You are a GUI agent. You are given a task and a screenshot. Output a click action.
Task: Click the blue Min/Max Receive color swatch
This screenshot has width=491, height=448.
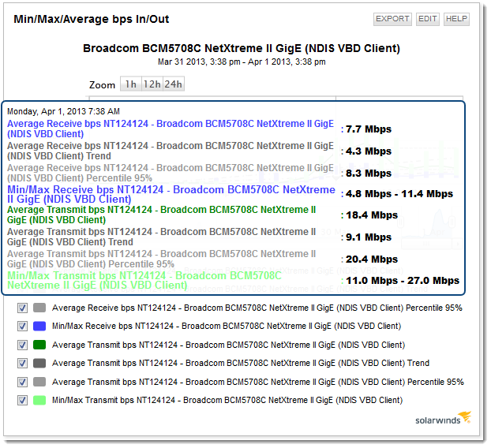[39, 327]
